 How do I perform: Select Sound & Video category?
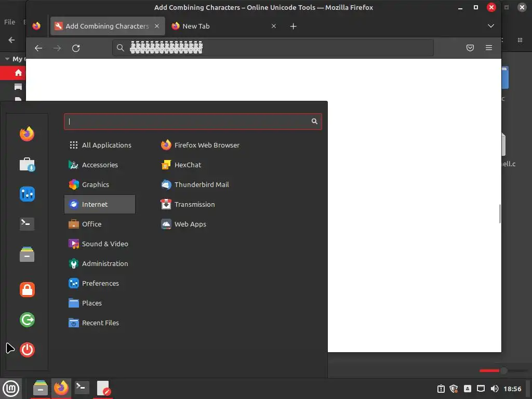100,244
